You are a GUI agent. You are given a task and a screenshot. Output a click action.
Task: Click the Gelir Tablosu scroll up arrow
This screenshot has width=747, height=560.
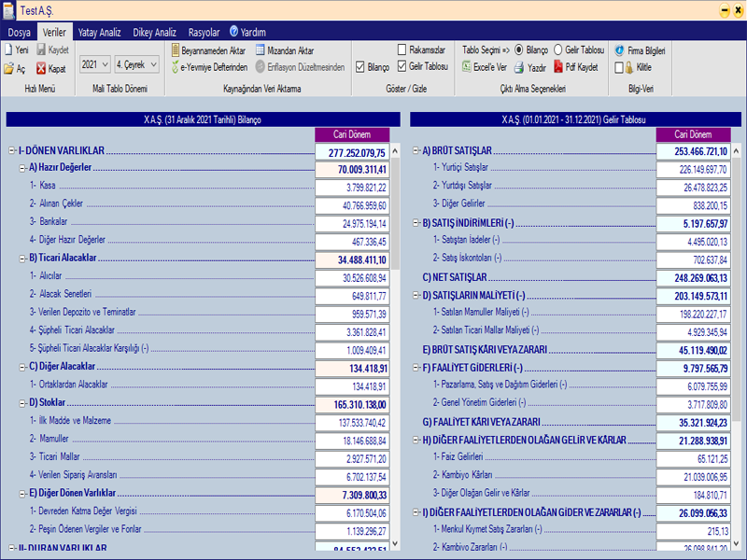tap(736, 151)
